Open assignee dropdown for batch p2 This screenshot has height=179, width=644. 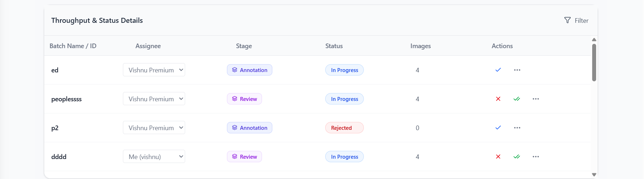click(154, 128)
